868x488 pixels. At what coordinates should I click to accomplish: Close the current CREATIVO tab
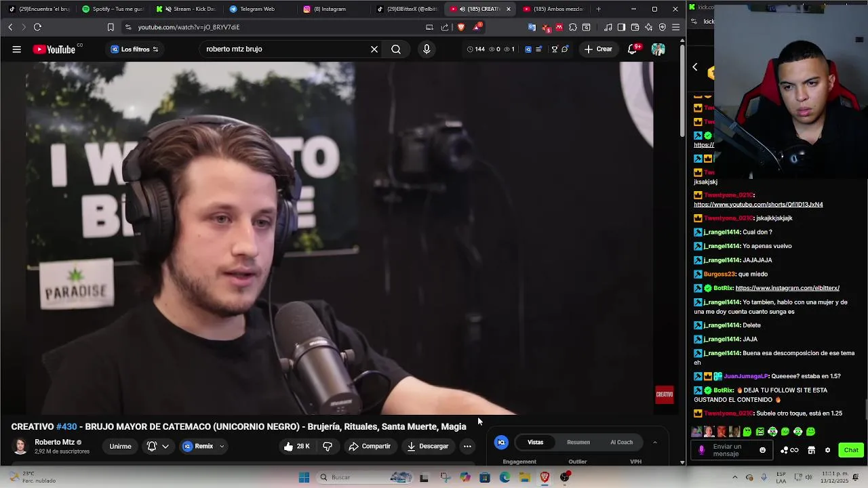tap(508, 9)
